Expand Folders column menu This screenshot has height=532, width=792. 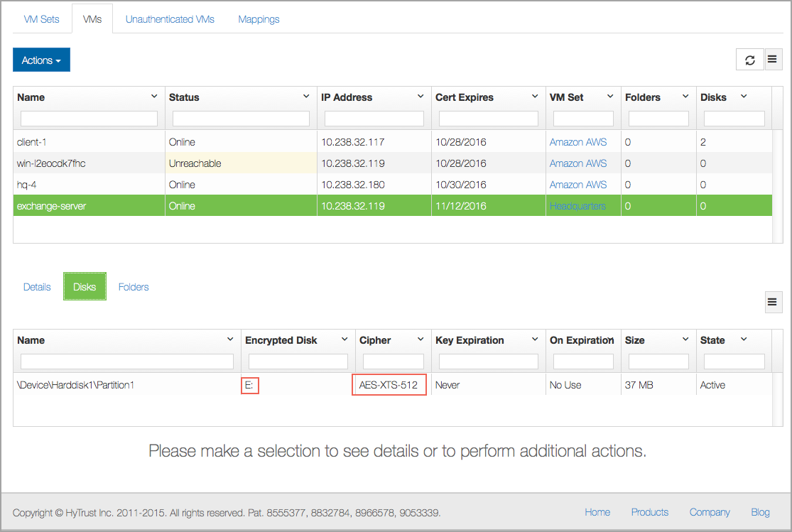point(685,97)
